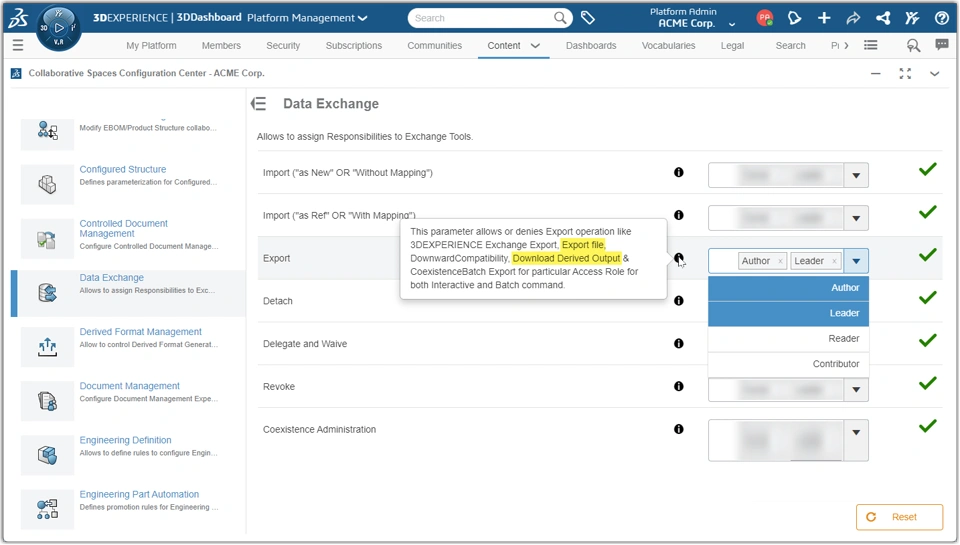Viewport: 960px width, 545px height.
Task: Open the Platform Management dropdown
Action: pyautogui.click(x=307, y=18)
